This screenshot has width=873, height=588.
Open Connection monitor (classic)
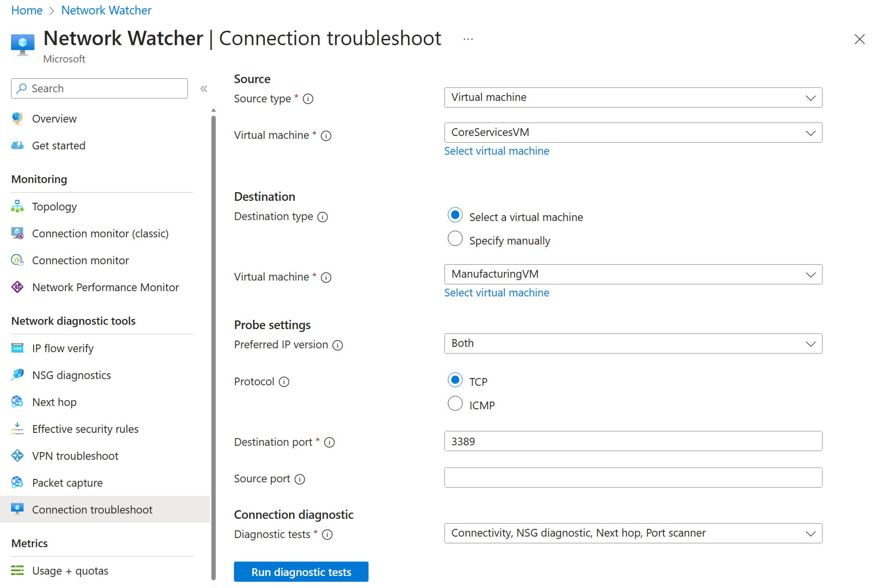[100, 233]
